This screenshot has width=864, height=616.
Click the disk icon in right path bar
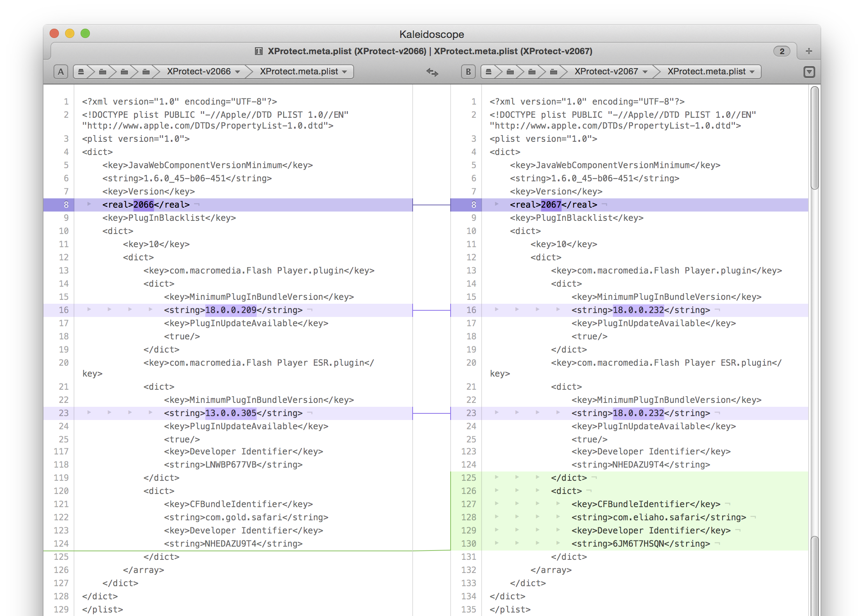[x=489, y=72]
